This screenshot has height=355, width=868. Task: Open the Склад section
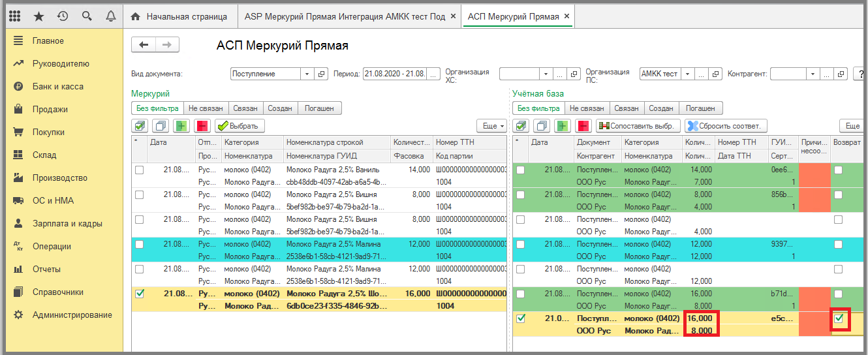click(44, 155)
